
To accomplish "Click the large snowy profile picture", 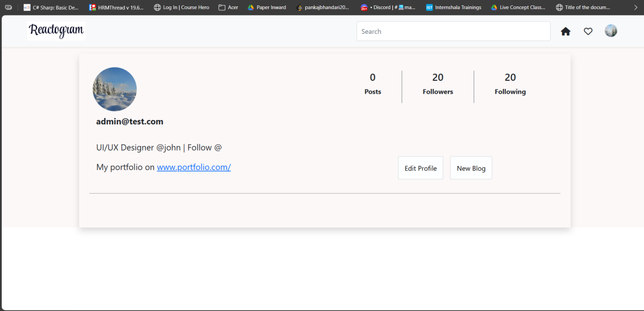I will [x=115, y=89].
